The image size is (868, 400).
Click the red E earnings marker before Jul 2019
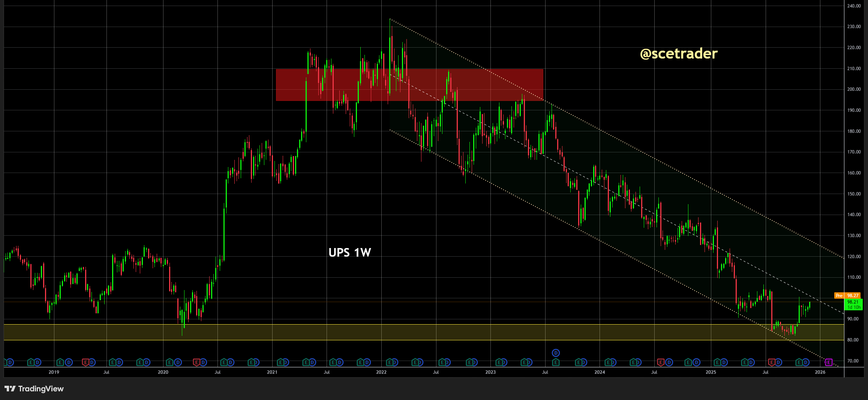pyautogui.click(x=85, y=362)
